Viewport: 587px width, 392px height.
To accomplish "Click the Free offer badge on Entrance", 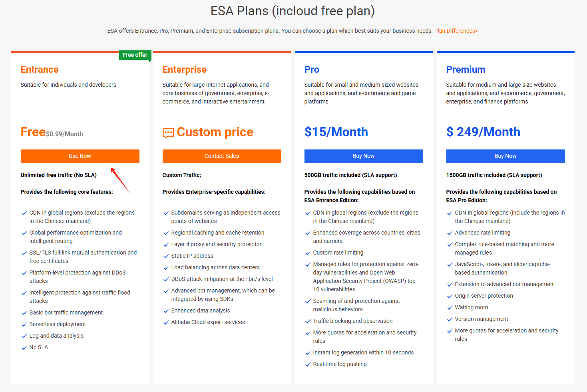I will coord(135,55).
